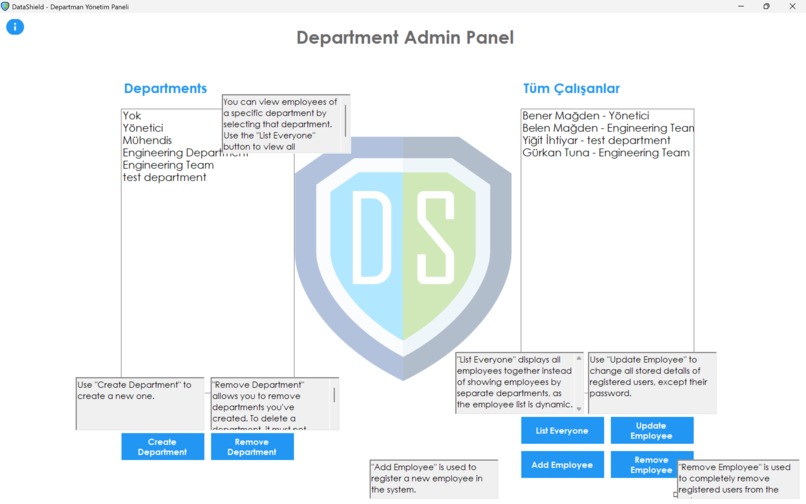This screenshot has width=806, height=504.
Task: Select the Engineering Team department
Action: (168, 165)
